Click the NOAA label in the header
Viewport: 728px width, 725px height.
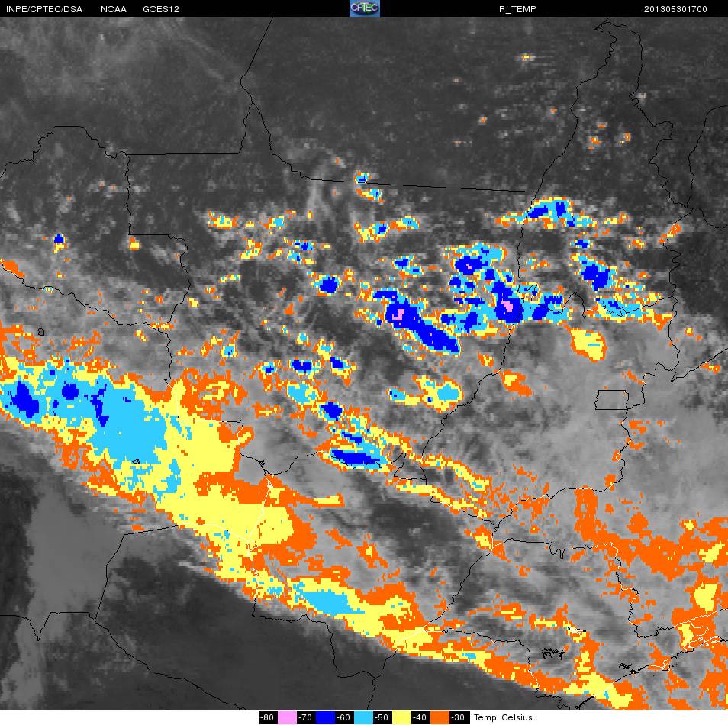(113, 9)
